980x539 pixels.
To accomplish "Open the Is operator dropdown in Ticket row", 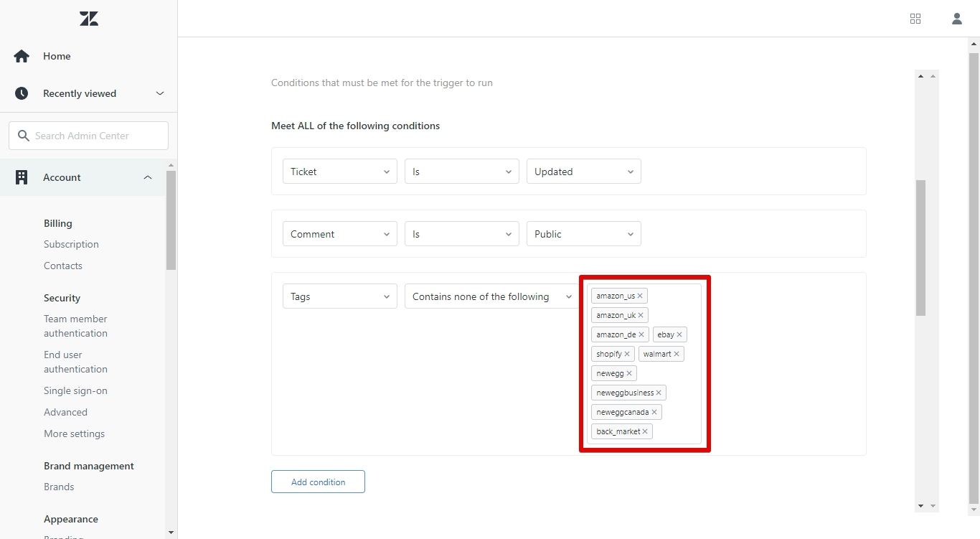I will click(x=462, y=172).
